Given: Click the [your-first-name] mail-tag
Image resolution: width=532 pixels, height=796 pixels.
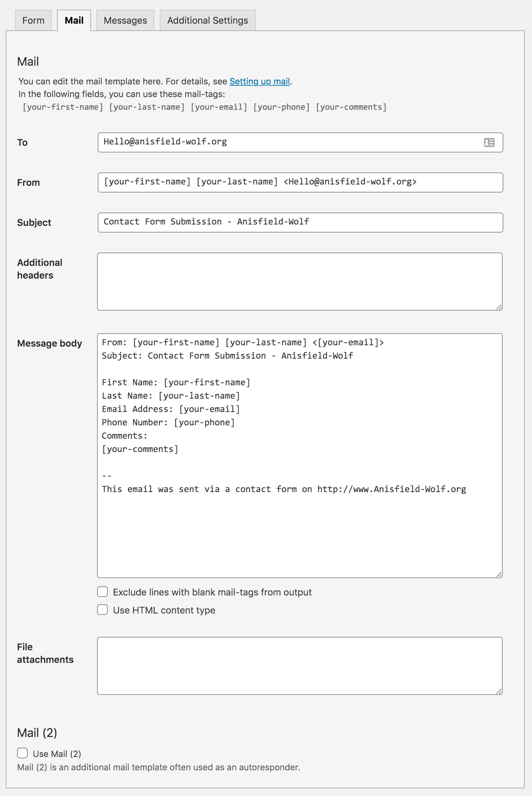Looking at the screenshot, I should pos(63,107).
